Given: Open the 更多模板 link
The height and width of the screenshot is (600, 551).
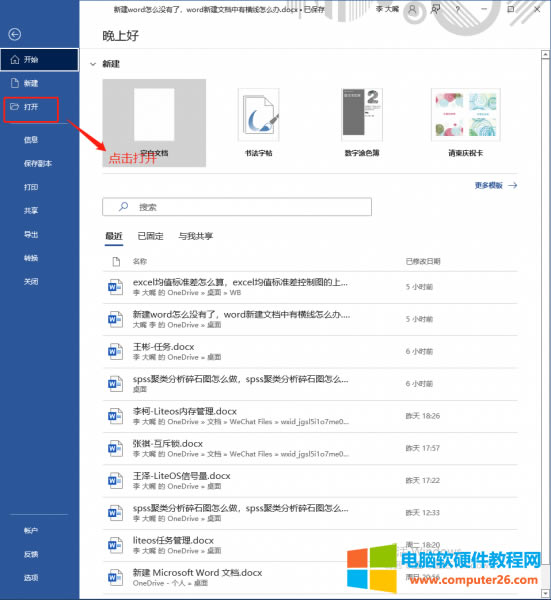Looking at the screenshot, I should [496, 185].
